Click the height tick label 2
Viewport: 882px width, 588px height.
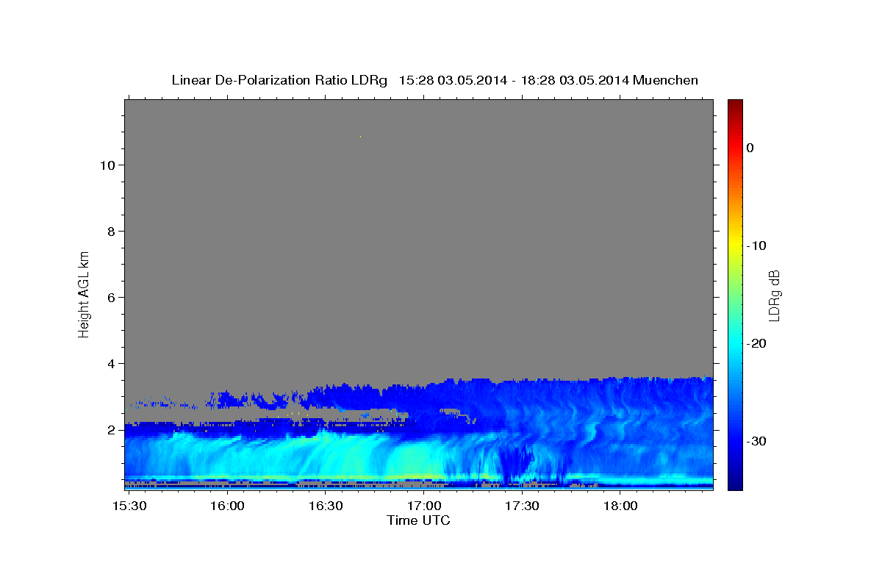point(110,429)
